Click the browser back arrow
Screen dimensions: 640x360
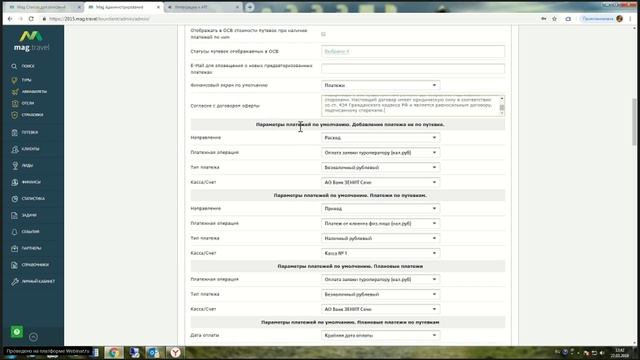coord(10,19)
